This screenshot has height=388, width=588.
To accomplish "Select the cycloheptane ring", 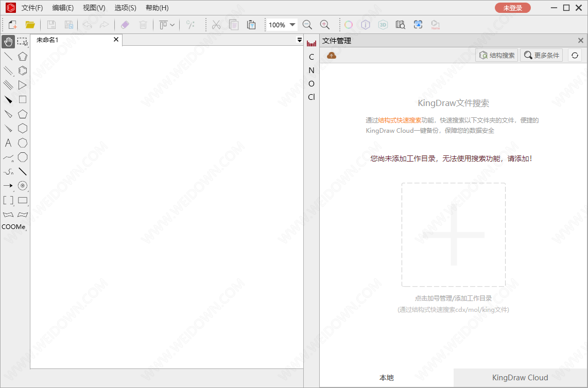I will coord(23,143).
